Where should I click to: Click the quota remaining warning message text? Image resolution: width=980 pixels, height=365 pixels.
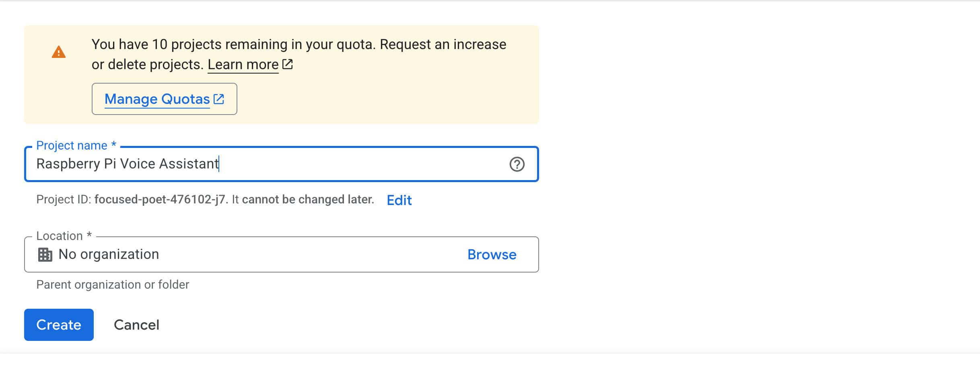pyautogui.click(x=299, y=45)
